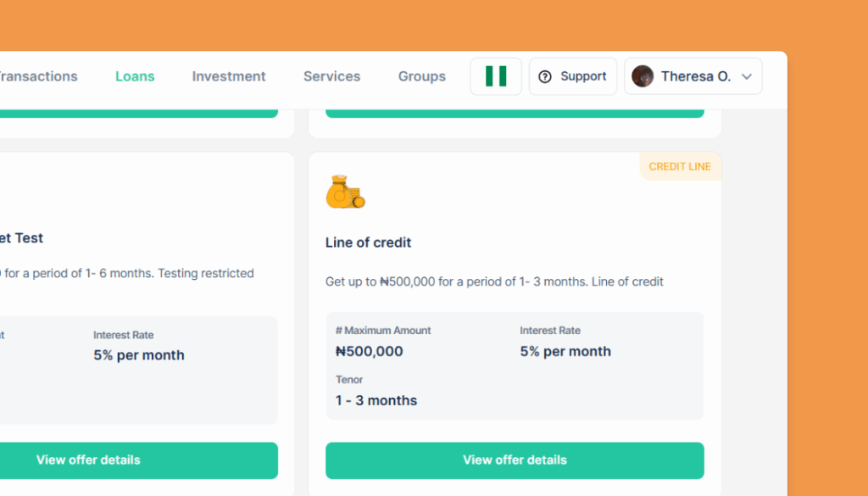The width and height of the screenshot is (868, 496).
Task: Click the CREDIT LINE badge
Action: tap(681, 167)
